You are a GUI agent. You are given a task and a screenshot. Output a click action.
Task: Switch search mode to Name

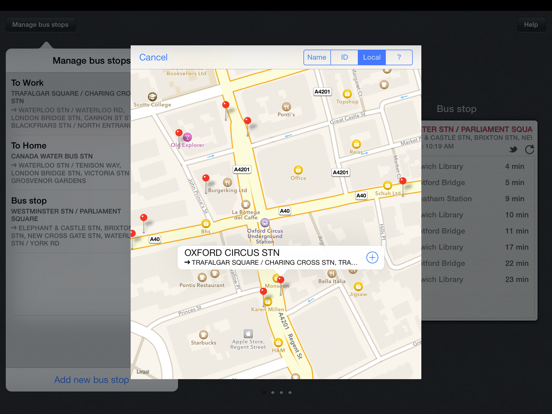[317, 57]
